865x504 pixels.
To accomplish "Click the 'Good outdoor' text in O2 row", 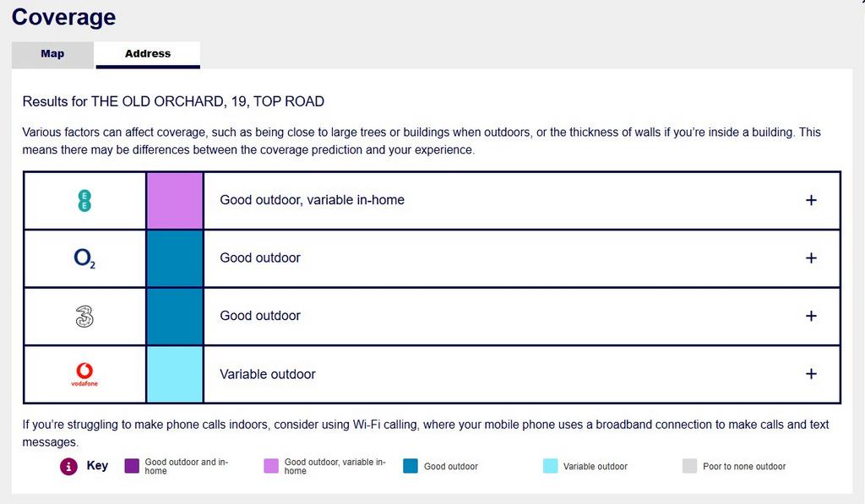I will [x=260, y=258].
